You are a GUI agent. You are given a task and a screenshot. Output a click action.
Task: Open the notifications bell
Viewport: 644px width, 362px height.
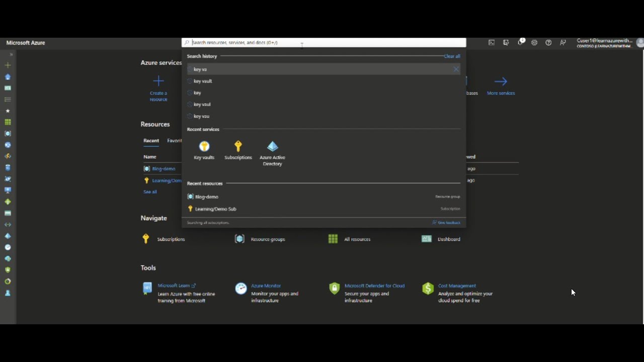[x=521, y=42]
